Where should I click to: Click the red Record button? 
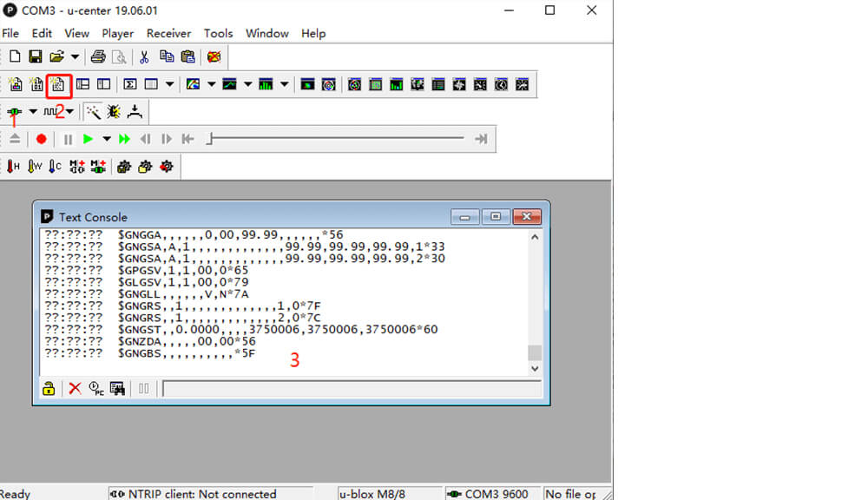click(x=41, y=139)
